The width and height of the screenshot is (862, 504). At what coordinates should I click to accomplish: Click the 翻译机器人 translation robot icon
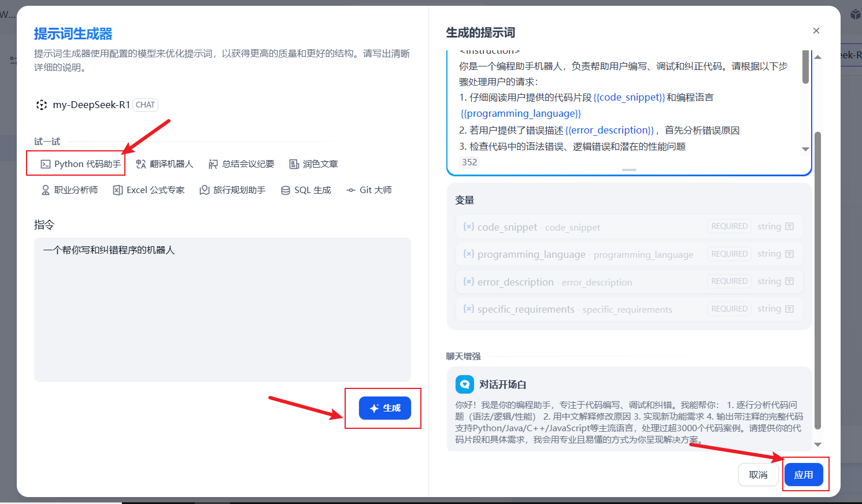(x=140, y=164)
